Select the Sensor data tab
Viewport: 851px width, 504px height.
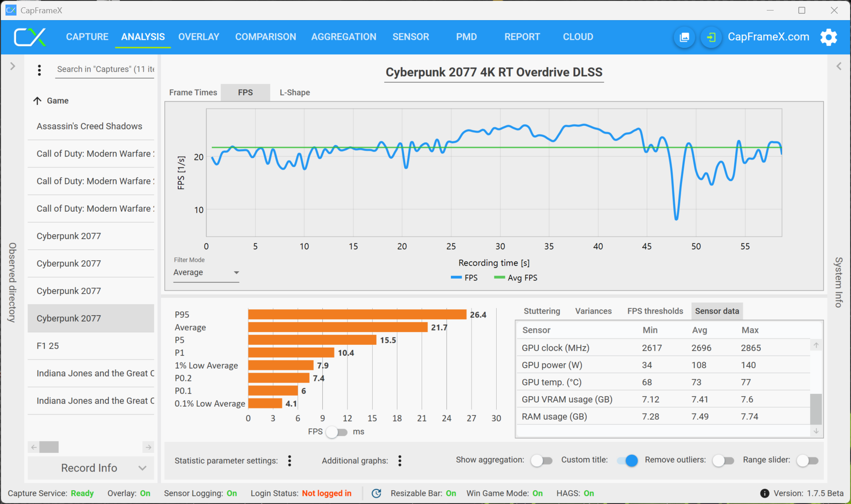coord(717,311)
